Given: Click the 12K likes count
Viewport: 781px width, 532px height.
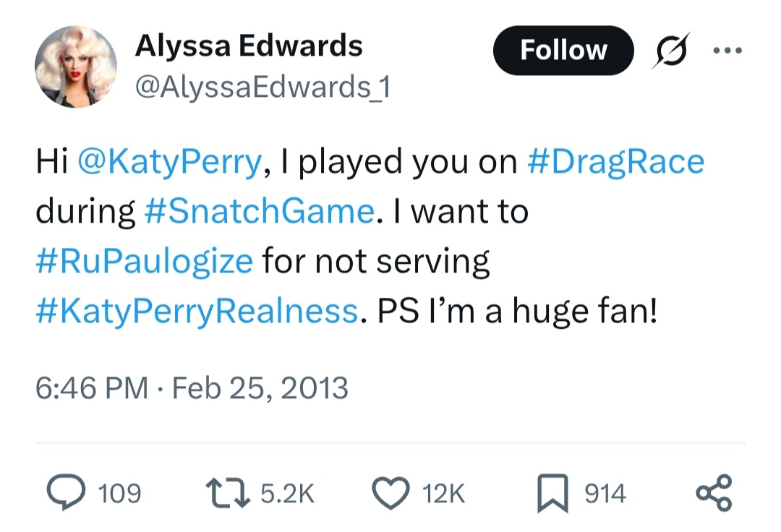Looking at the screenshot, I should [443, 494].
